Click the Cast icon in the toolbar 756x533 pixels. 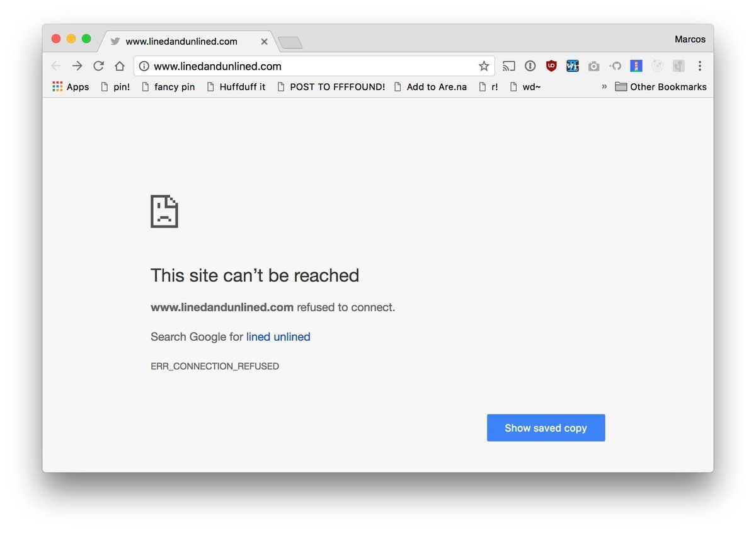tap(509, 66)
